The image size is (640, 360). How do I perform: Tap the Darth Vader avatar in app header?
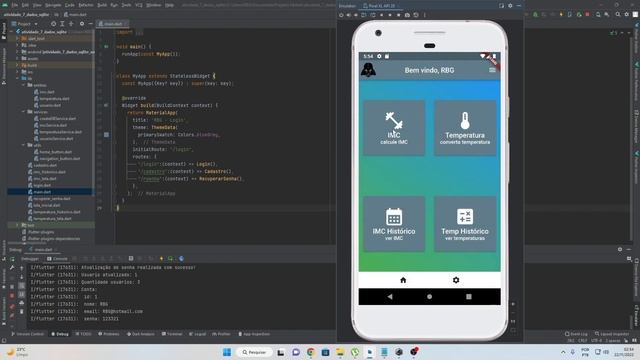click(368, 70)
